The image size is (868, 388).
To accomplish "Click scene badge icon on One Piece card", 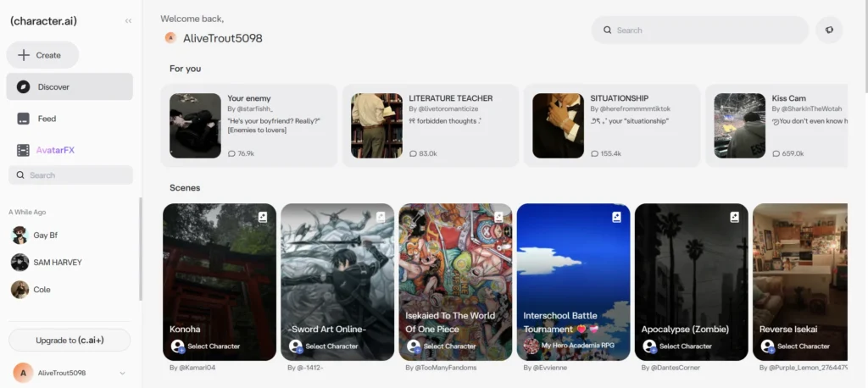I will click(x=498, y=217).
